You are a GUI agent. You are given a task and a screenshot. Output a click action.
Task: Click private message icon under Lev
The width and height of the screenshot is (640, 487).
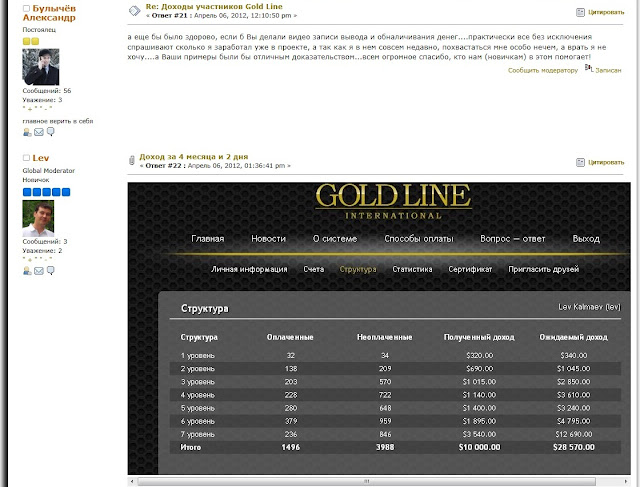coord(50,270)
